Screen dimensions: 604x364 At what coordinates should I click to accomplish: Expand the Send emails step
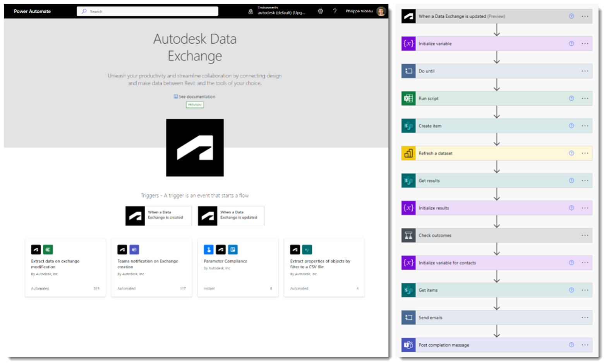(497, 318)
